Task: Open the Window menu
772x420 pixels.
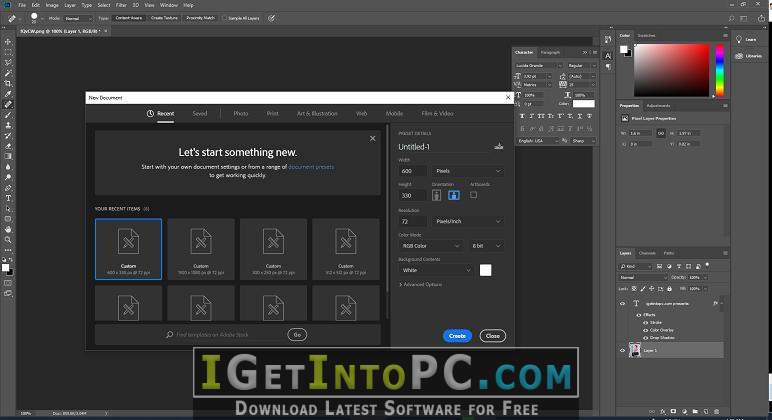Action: (x=169, y=5)
